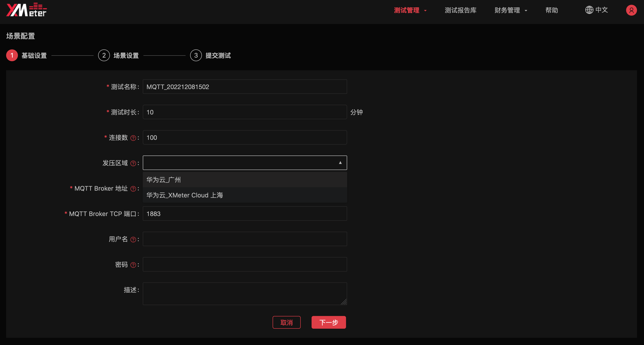644x345 pixels.
Task: Focus the 测试名称 input field
Action: [245, 87]
